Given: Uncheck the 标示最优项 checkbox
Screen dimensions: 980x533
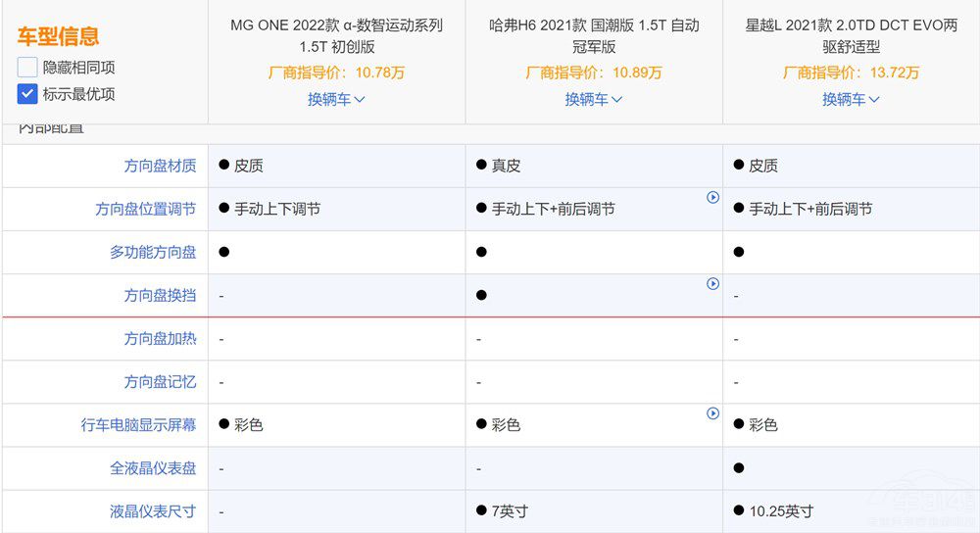Looking at the screenshot, I should (27, 95).
